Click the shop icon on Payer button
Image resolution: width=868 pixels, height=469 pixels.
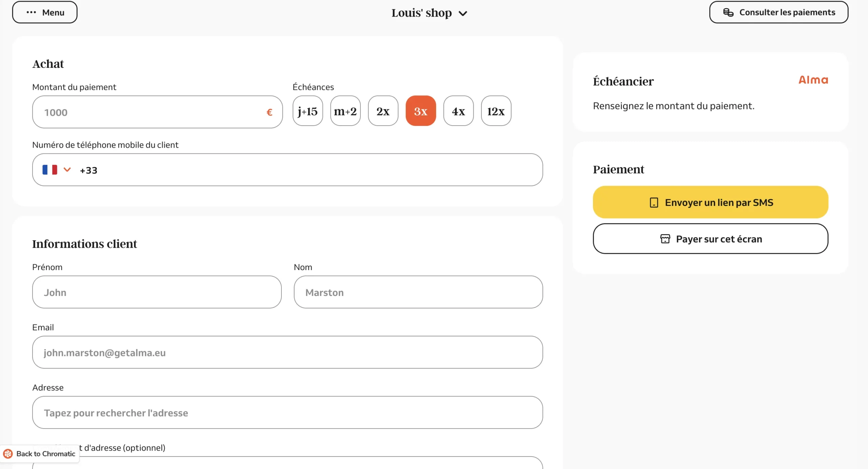pos(665,239)
